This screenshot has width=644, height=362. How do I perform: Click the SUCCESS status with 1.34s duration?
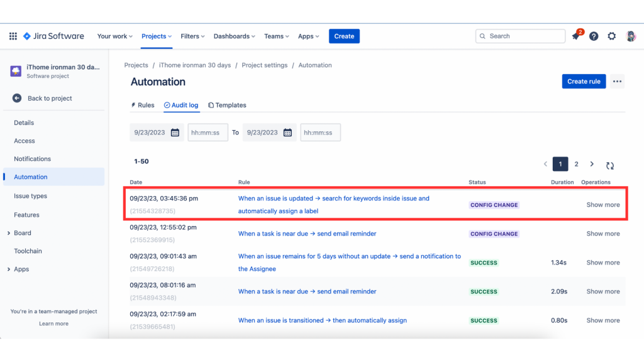[x=484, y=263]
